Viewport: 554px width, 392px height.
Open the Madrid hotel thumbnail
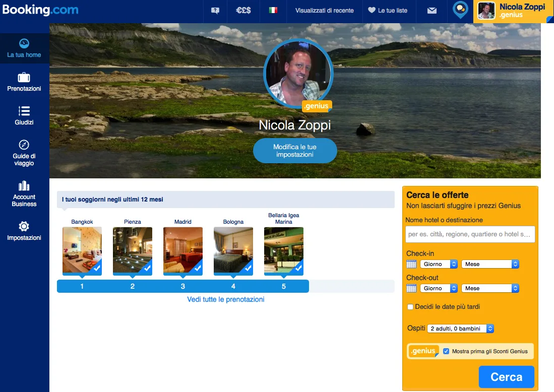click(182, 251)
